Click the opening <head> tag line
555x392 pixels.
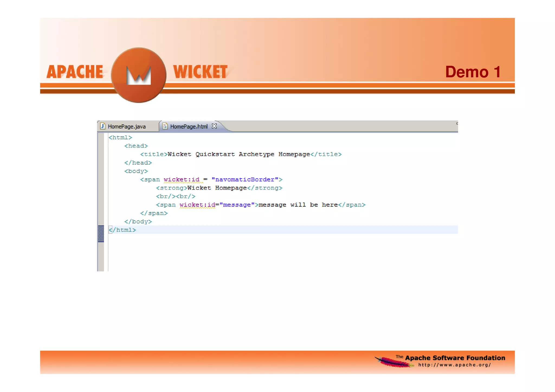[x=136, y=146]
